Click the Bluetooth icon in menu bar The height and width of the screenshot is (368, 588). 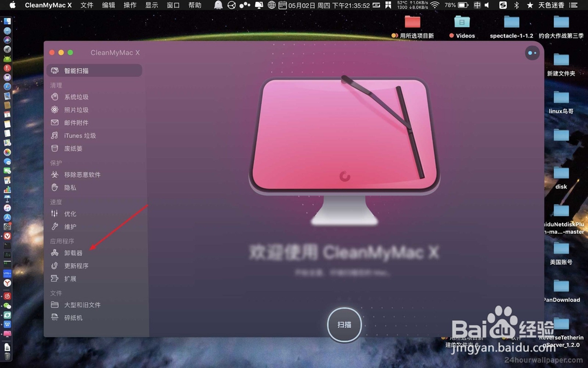point(516,5)
